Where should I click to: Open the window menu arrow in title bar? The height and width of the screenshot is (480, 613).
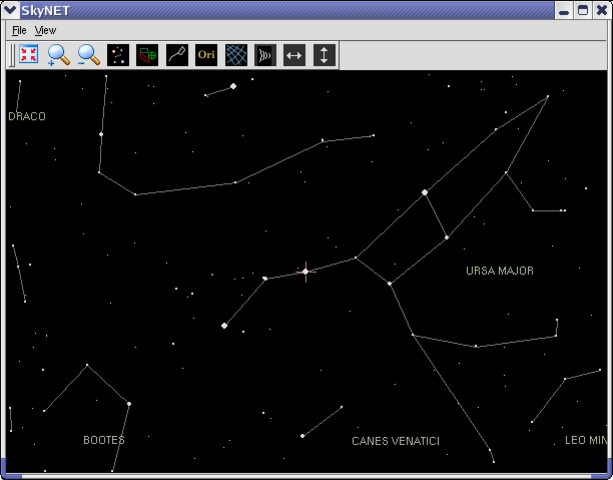[x=10, y=10]
